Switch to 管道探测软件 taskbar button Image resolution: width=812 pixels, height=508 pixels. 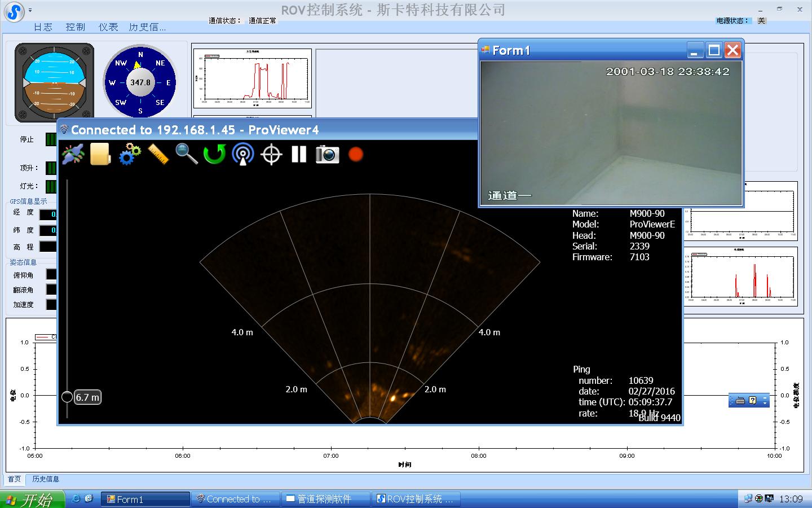[325, 500]
